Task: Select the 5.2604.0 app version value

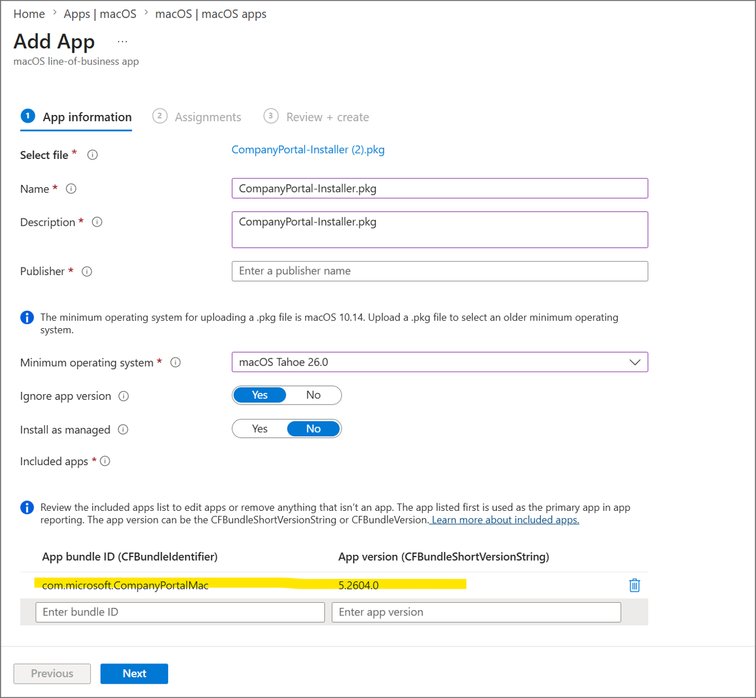Action: [358, 585]
